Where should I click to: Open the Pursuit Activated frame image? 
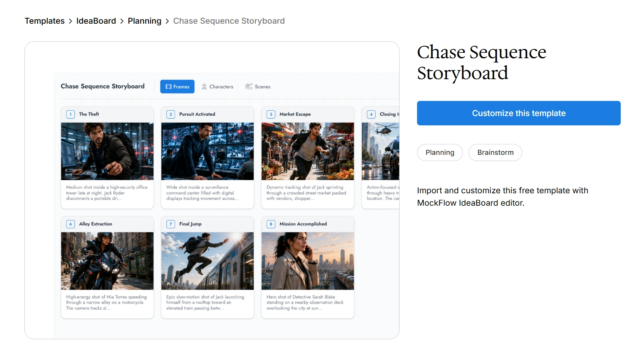point(208,151)
